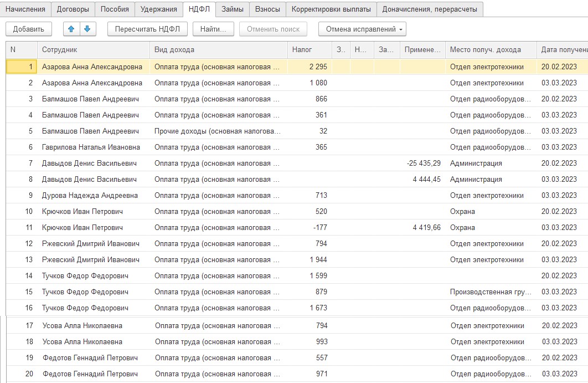The height and width of the screenshot is (383, 588).
Task: Select the -177 tax cell for Крючков
Action: click(310, 228)
